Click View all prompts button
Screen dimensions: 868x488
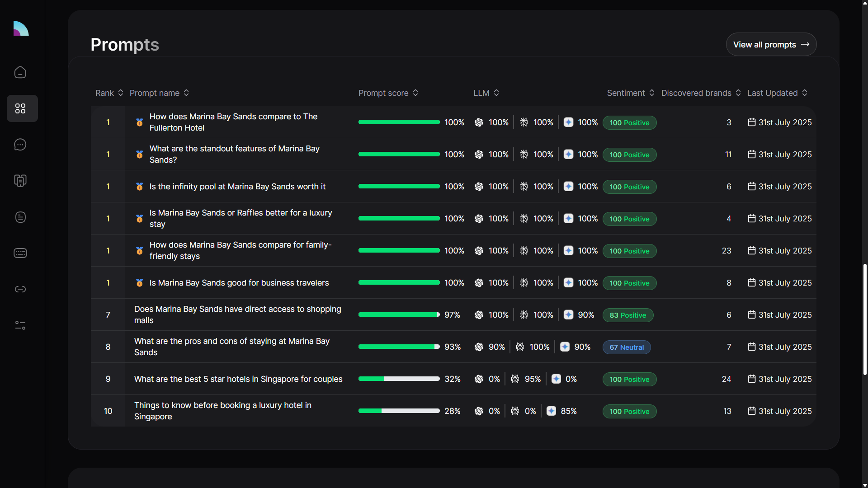(x=771, y=44)
